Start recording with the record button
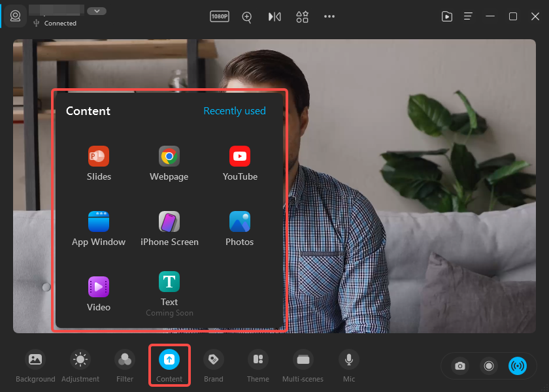The height and width of the screenshot is (392, 549). coord(489,366)
